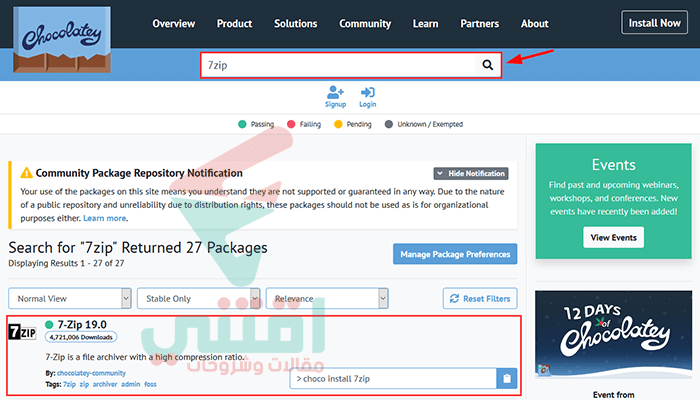Collapse notice with Hide Notification
Screen dimensions: 700x400
[471, 173]
